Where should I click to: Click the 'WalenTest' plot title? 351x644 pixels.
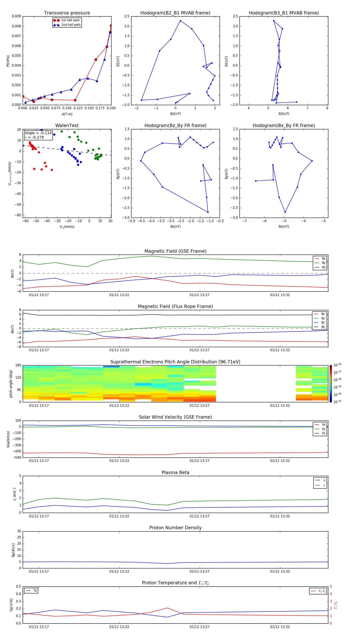pyautogui.click(x=67, y=125)
